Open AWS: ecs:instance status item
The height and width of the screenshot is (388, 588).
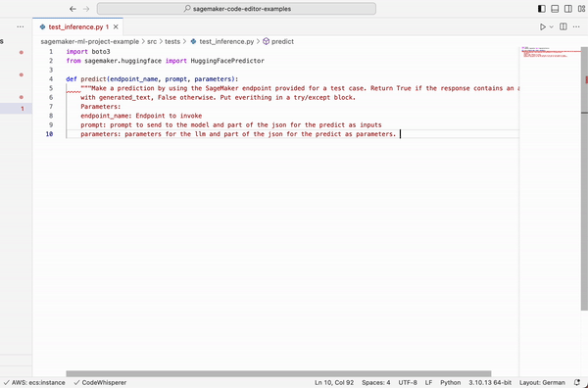33,383
